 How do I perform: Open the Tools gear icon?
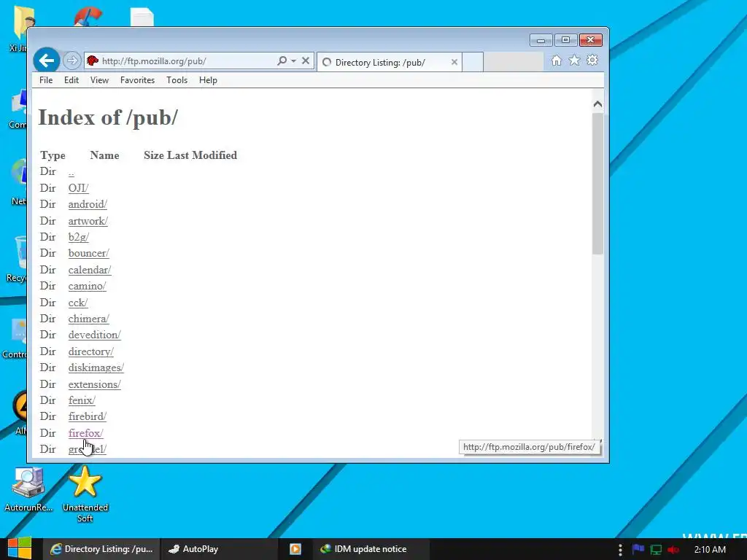[592, 61]
